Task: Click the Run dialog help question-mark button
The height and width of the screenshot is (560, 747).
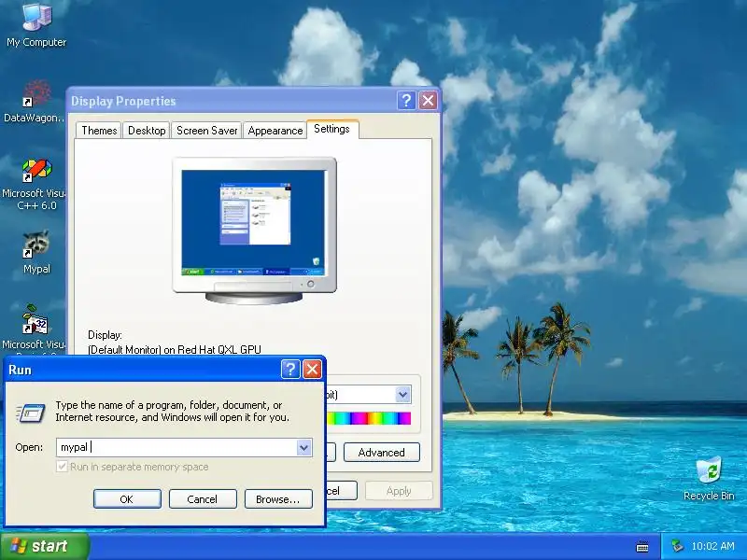Action: (290, 369)
